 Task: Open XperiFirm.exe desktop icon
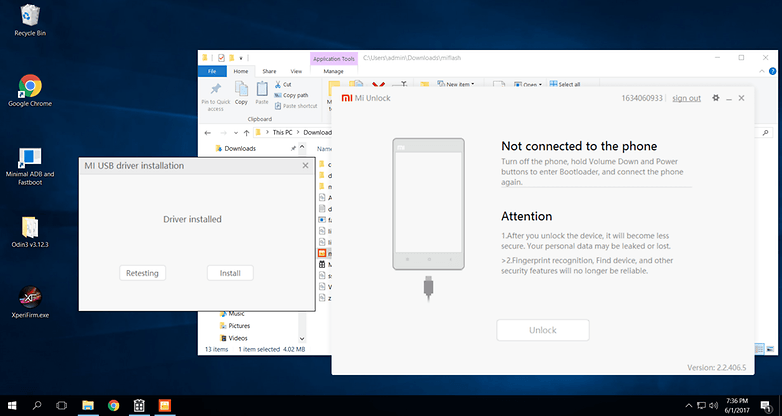30,302
